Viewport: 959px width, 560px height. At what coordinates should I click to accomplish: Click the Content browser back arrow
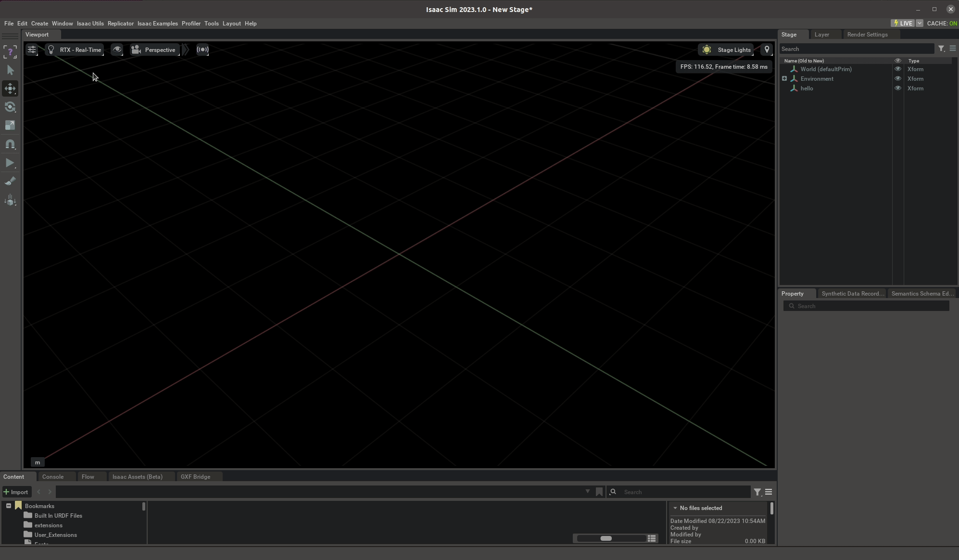[39, 492]
